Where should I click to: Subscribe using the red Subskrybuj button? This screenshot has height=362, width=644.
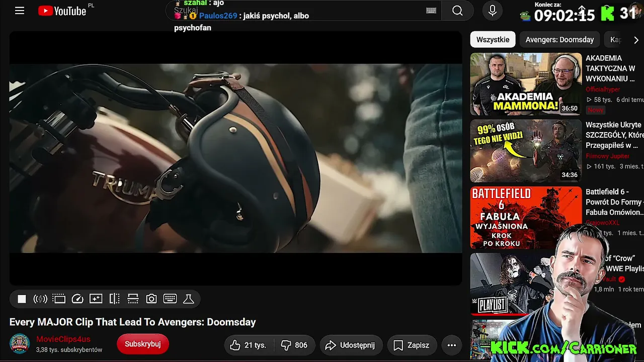[143, 344]
